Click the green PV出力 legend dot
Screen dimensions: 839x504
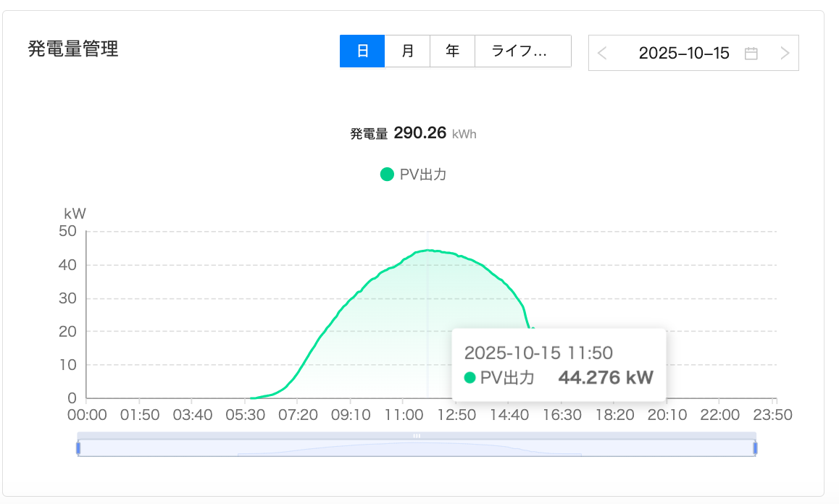click(x=387, y=174)
